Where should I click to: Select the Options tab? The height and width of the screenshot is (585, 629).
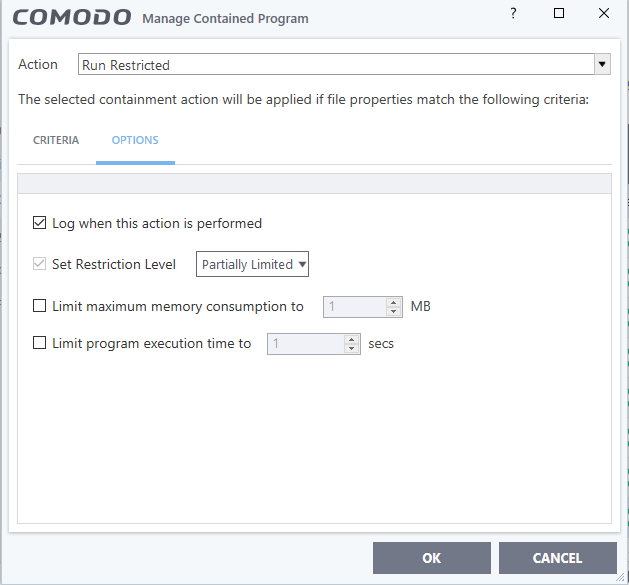135,140
